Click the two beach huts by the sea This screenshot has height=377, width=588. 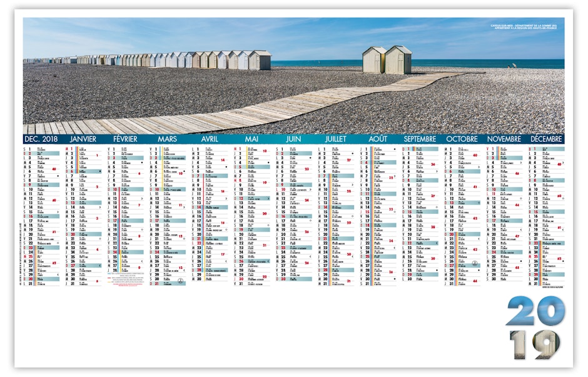point(387,60)
